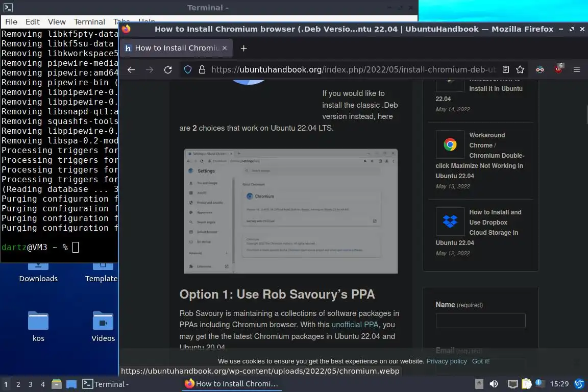
Task: Click the Chrome logo thumbnail in sidebar
Action: (x=450, y=144)
